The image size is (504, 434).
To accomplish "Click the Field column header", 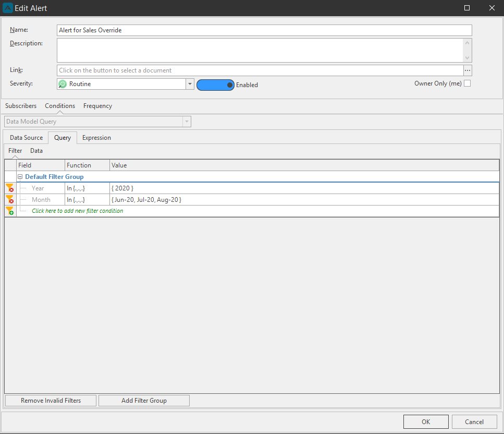I will (41, 165).
